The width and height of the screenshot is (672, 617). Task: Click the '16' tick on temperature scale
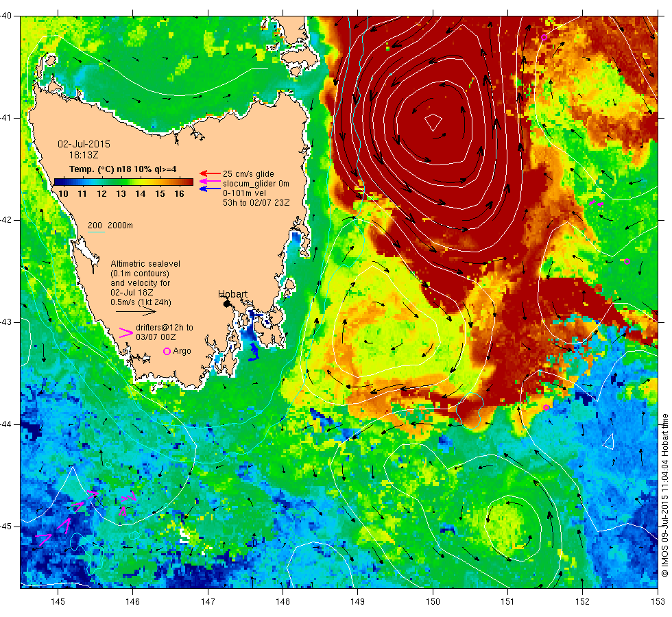click(x=179, y=193)
